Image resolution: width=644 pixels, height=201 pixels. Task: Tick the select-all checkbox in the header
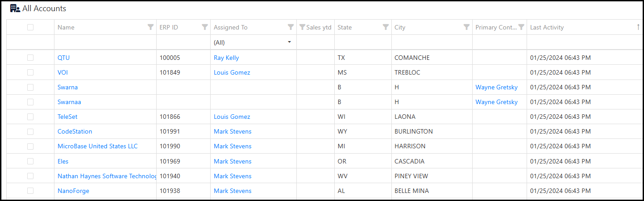click(30, 27)
